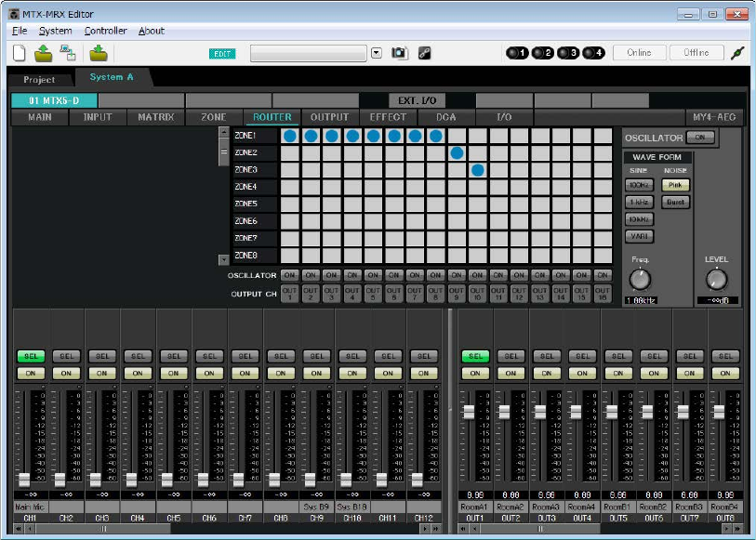Toggle the main OSCILLATOR ON switch

[x=701, y=138]
